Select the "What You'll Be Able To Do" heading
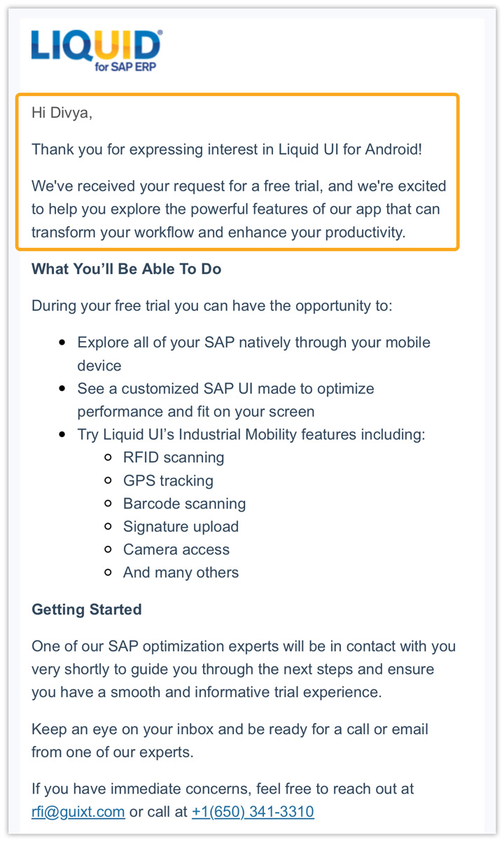Viewport: 504px width, 842px height. point(126,269)
